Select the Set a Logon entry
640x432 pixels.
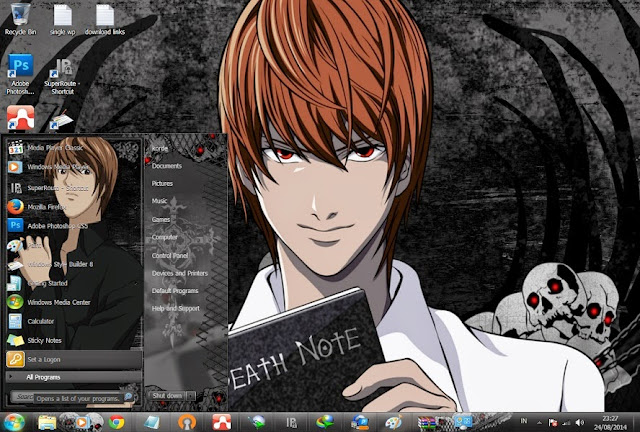coord(73,359)
